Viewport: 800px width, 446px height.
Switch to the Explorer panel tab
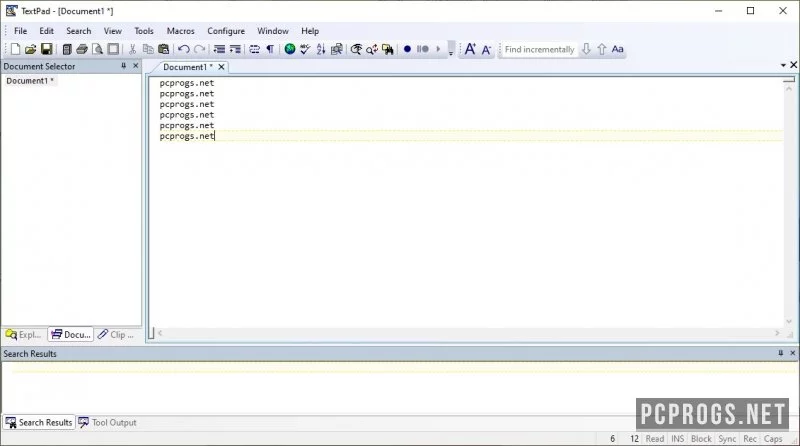point(23,335)
